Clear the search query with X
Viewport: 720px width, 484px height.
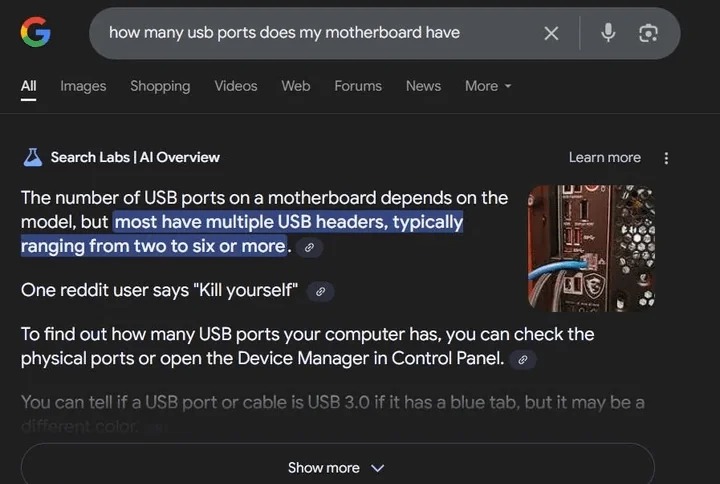coord(551,33)
